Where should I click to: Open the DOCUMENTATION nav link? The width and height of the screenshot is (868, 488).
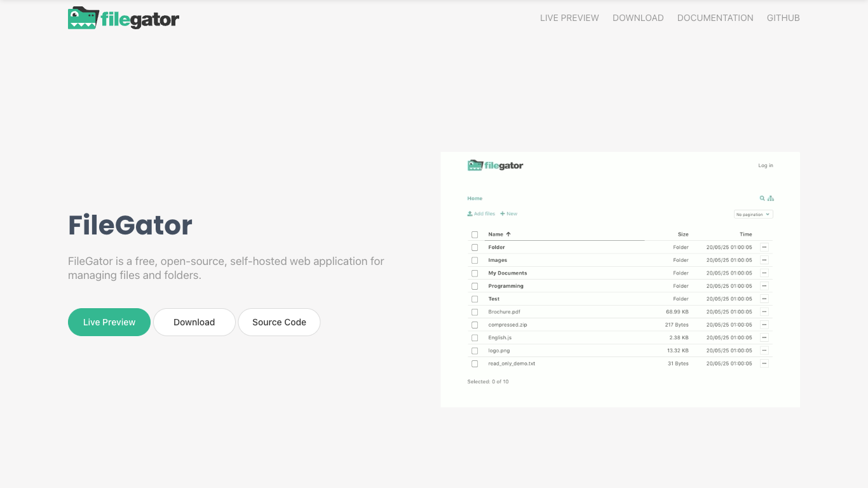[715, 18]
